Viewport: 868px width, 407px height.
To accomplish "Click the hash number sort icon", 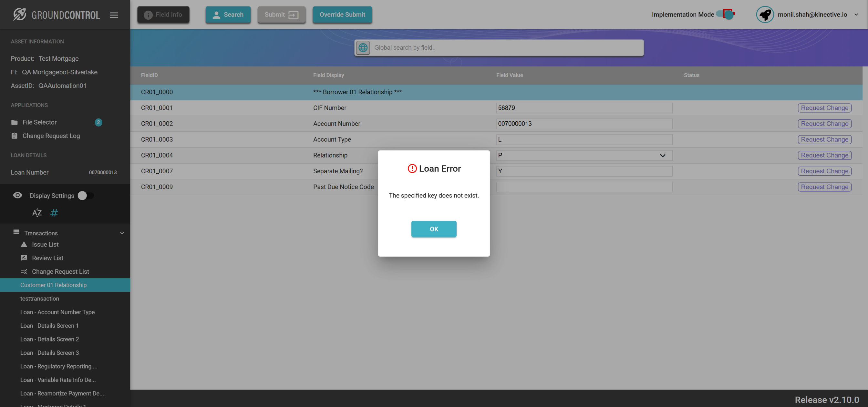I will coord(54,213).
